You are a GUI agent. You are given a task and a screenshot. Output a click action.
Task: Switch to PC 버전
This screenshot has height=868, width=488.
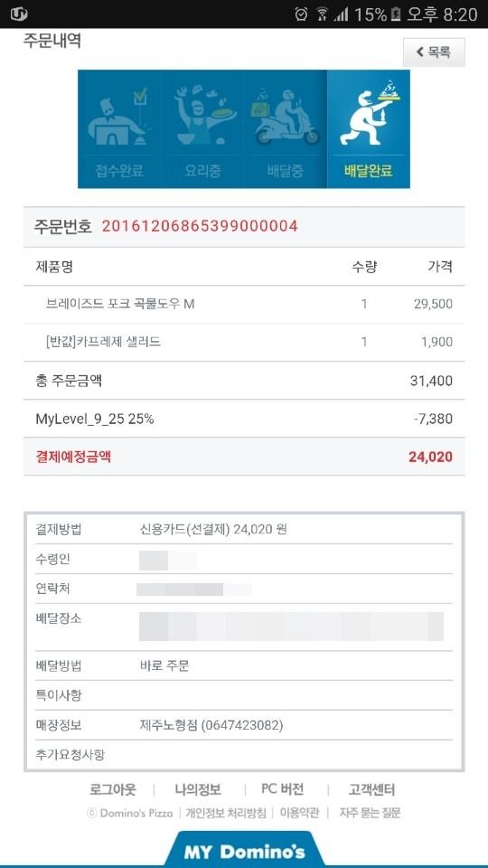282,789
